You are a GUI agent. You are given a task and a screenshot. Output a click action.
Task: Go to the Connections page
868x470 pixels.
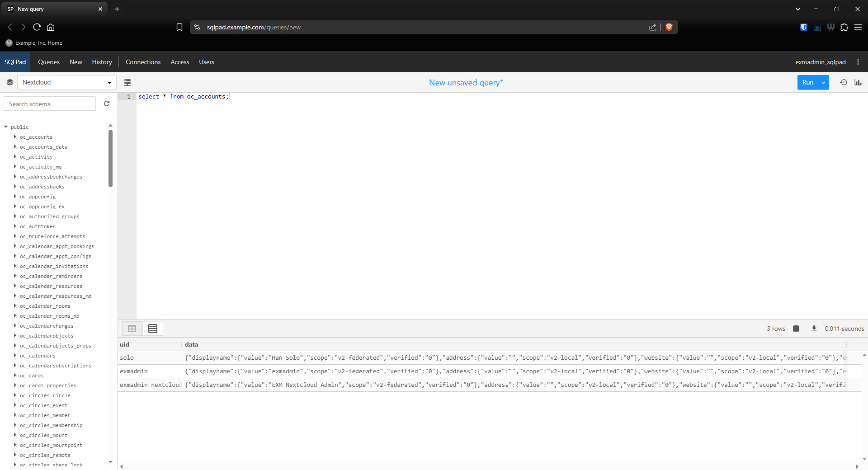[x=143, y=62]
